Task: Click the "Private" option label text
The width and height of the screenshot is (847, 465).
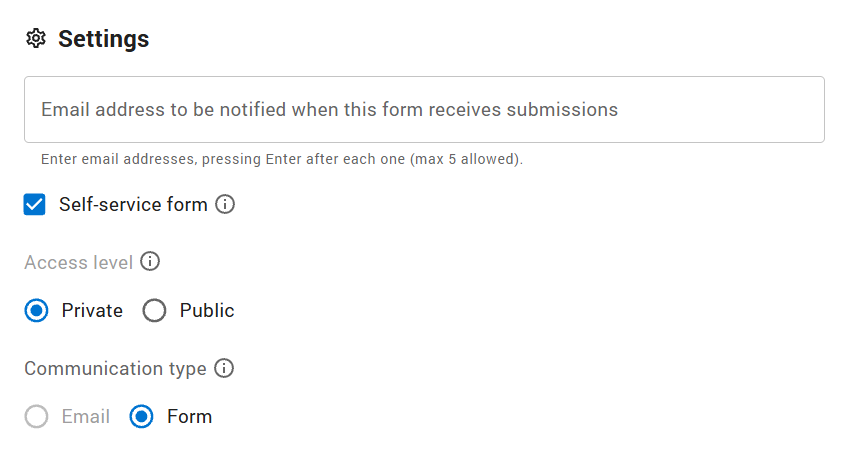Action: [92, 311]
